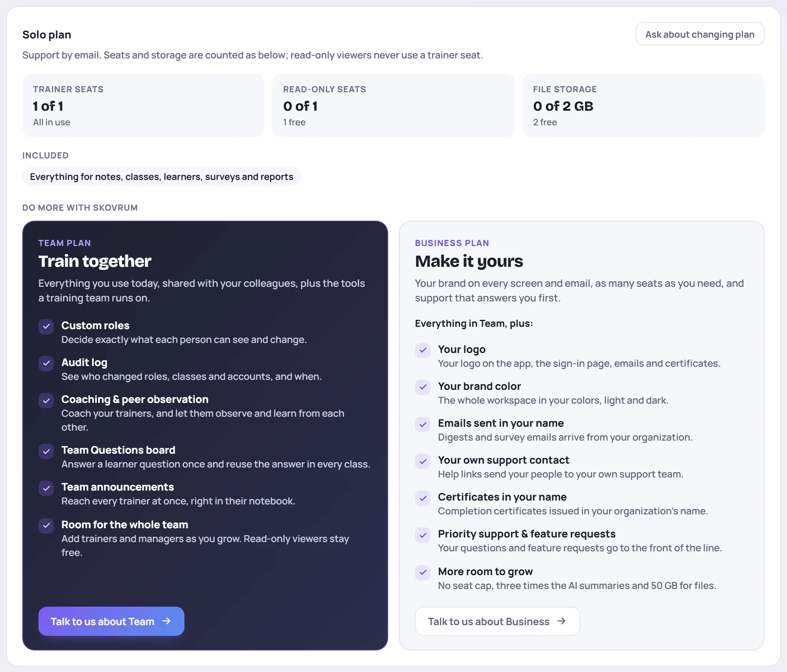This screenshot has width=787, height=672.
Task: Click the Coaching & peer observation checkmark
Action: [46, 400]
